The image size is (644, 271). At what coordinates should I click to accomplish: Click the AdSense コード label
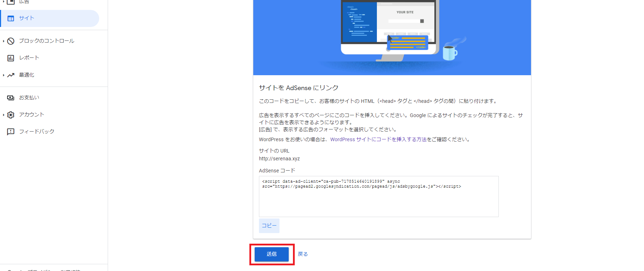[x=277, y=171]
